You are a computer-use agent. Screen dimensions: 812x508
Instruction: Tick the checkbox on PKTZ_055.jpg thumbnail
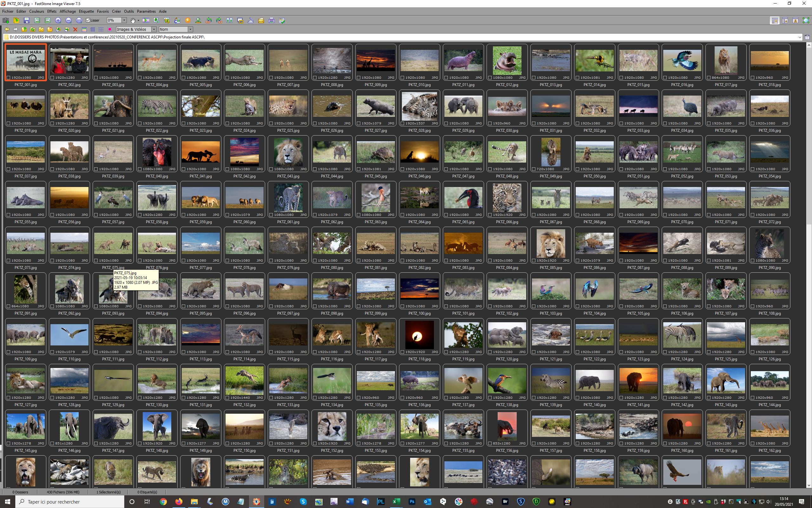[8, 215]
